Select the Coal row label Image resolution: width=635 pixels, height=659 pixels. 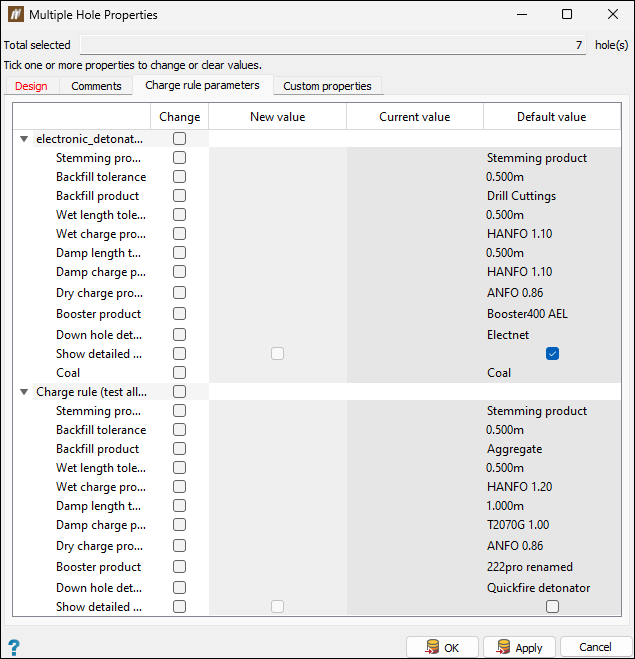pyautogui.click(x=68, y=373)
